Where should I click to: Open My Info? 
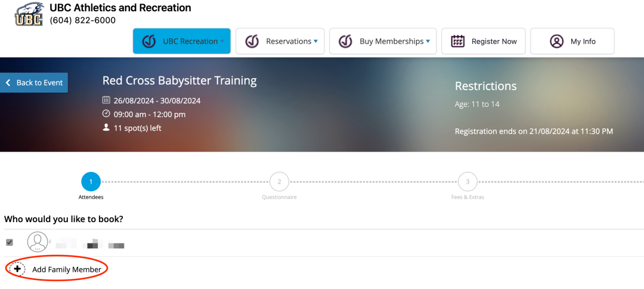(x=572, y=41)
